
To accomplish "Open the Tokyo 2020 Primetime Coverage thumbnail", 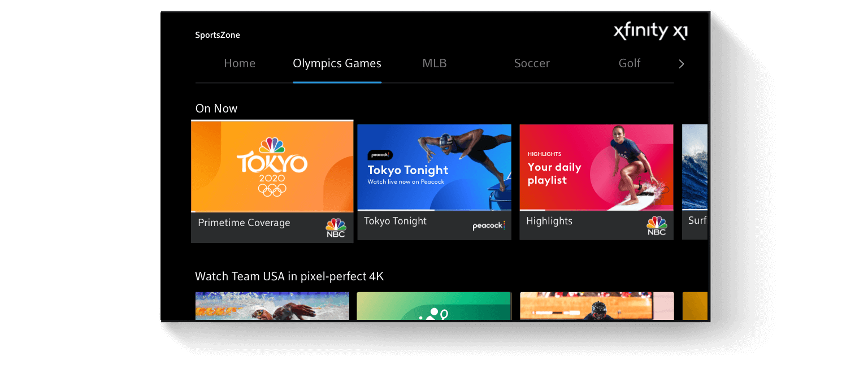I will (x=272, y=166).
